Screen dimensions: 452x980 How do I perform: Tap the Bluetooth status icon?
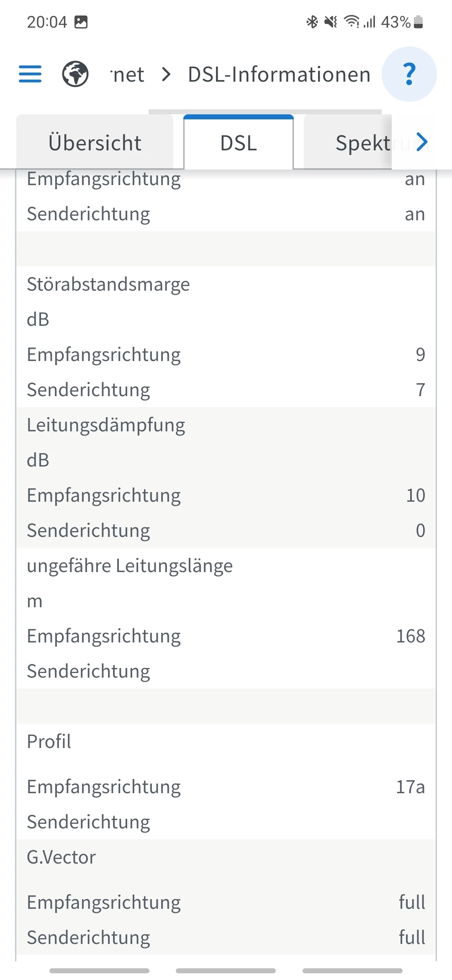(x=312, y=22)
